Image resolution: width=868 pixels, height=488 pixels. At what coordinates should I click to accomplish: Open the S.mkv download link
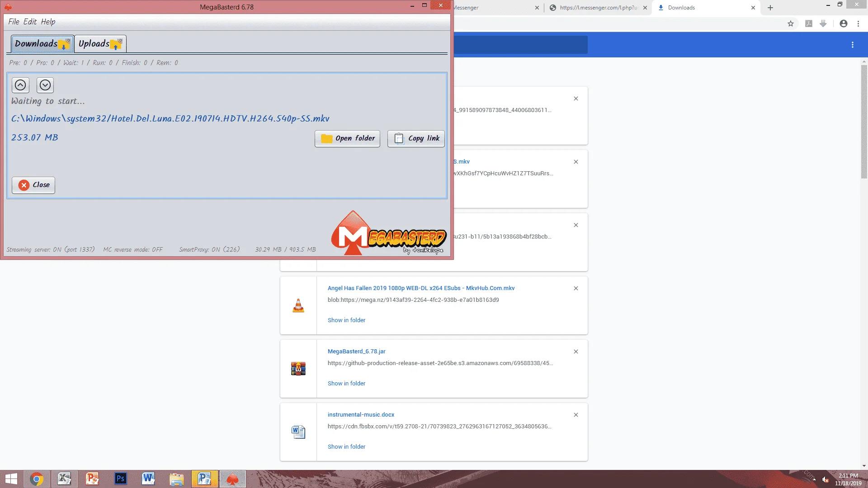[x=462, y=161]
